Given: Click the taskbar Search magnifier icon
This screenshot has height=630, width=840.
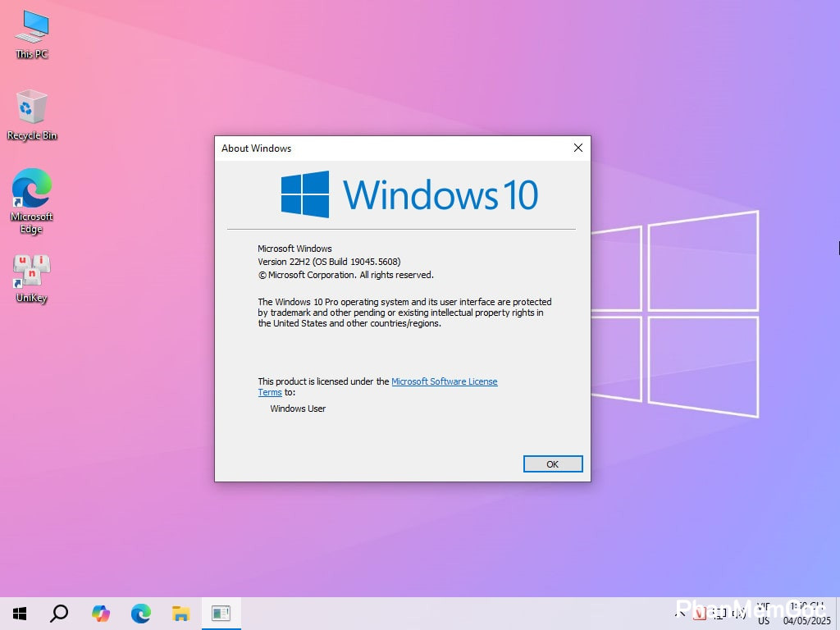Looking at the screenshot, I should [x=59, y=614].
